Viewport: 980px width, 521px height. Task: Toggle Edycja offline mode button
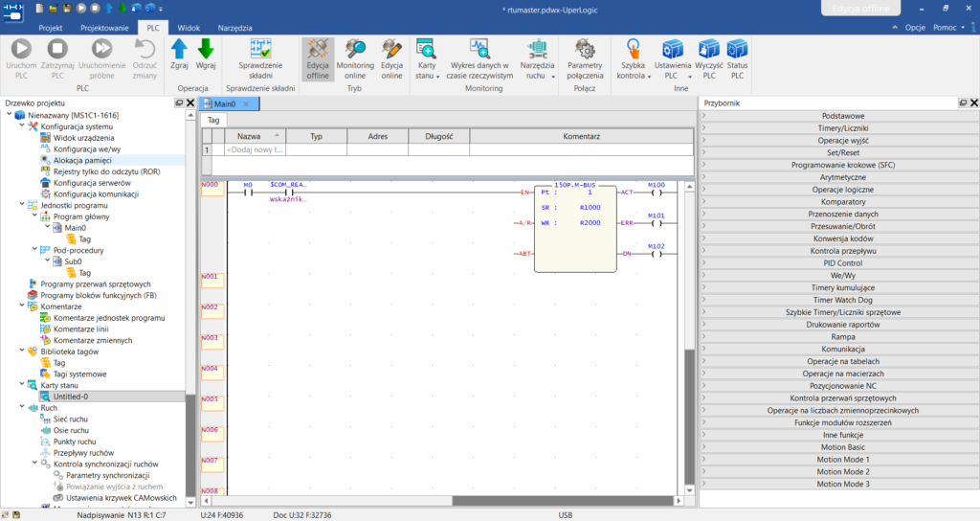click(x=318, y=58)
